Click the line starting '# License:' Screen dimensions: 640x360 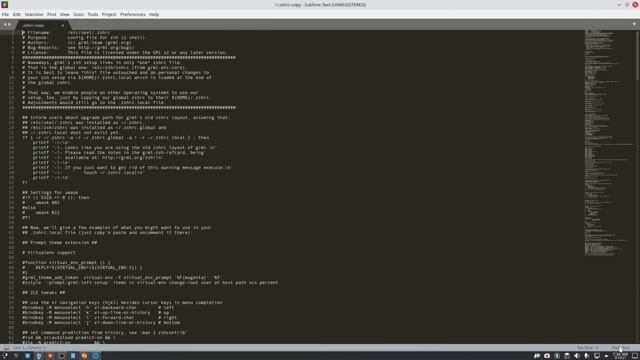(x=124, y=53)
